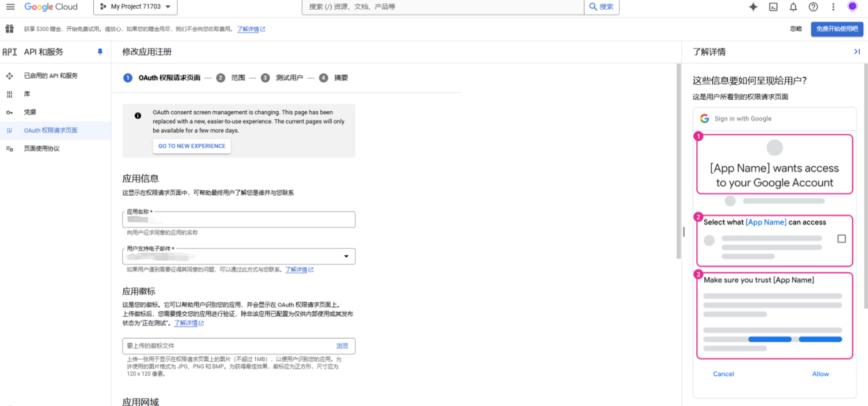Activate Cloud Shell terminal icon
The image size is (868, 406).
pyautogui.click(x=773, y=7)
